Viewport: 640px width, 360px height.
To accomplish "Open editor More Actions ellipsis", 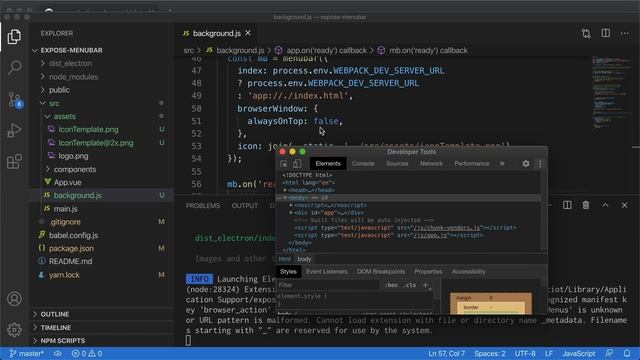I will [624, 33].
